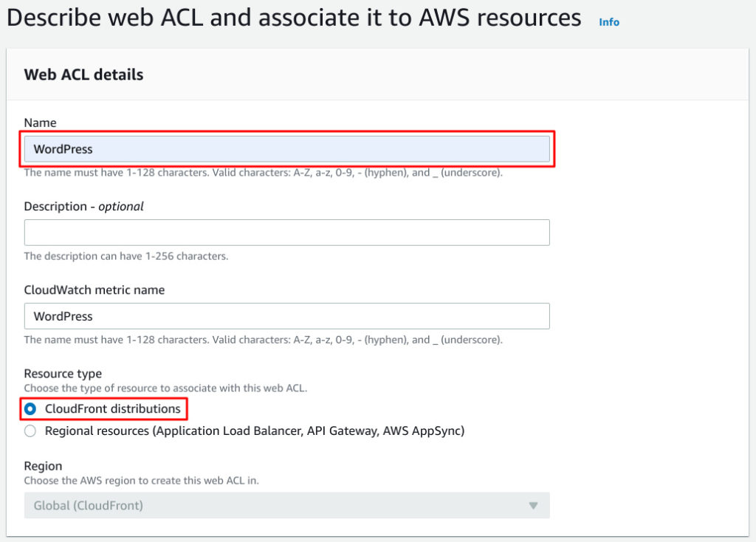
Task: Click 'The description can have 1-256 characters' hint
Action: coord(126,256)
